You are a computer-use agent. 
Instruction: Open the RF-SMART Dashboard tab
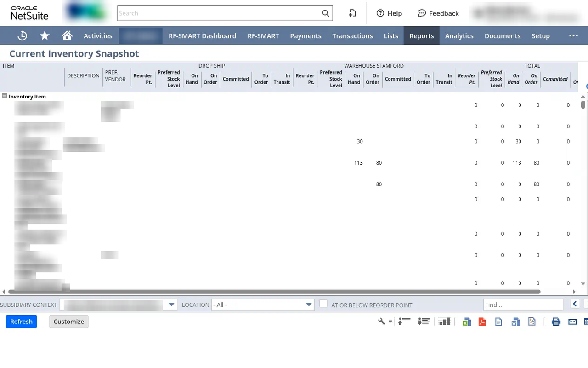pyautogui.click(x=202, y=35)
